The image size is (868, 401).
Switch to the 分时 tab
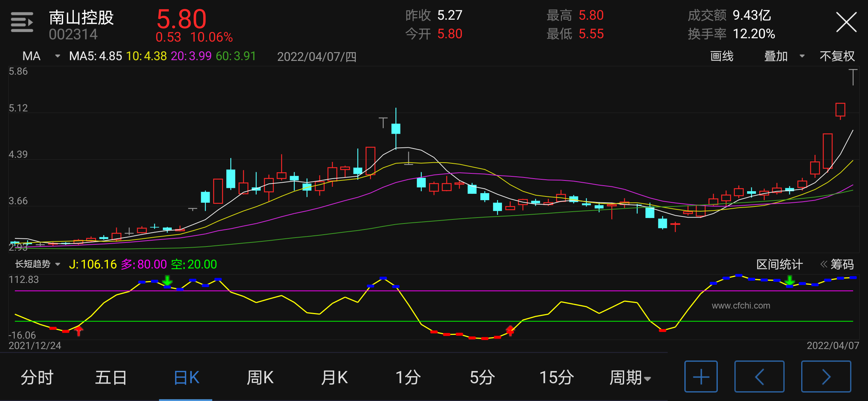(37, 377)
